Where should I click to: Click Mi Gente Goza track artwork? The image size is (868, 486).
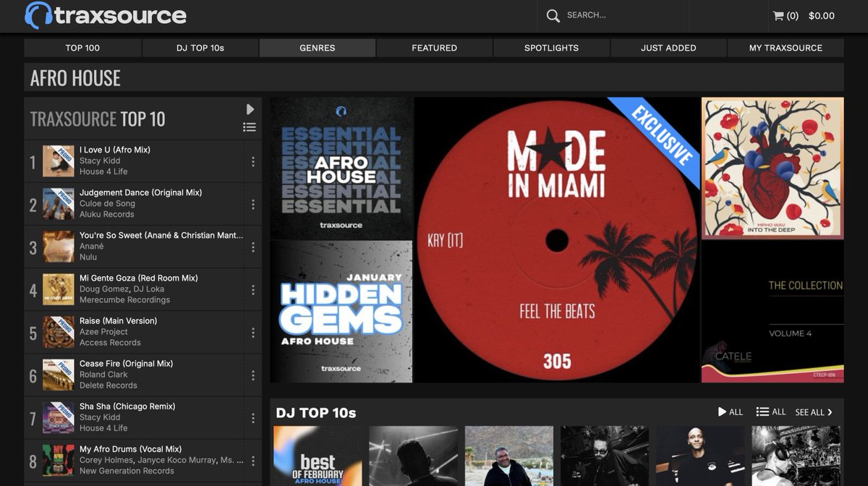(x=59, y=289)
